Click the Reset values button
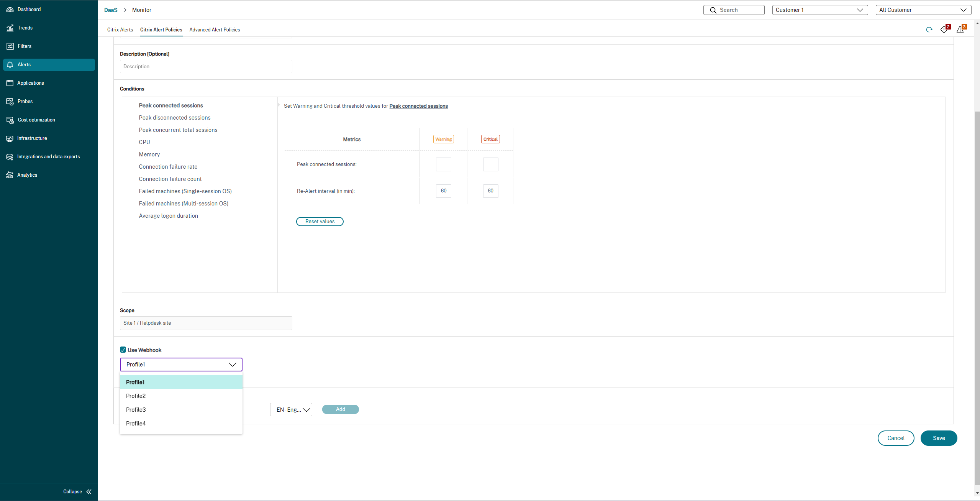980x501 pixels. coord(320,221)
